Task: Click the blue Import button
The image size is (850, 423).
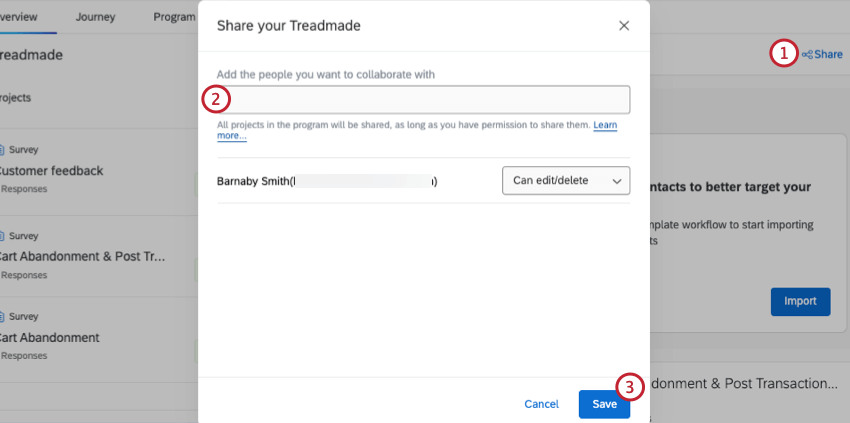Action: (800, 300)
